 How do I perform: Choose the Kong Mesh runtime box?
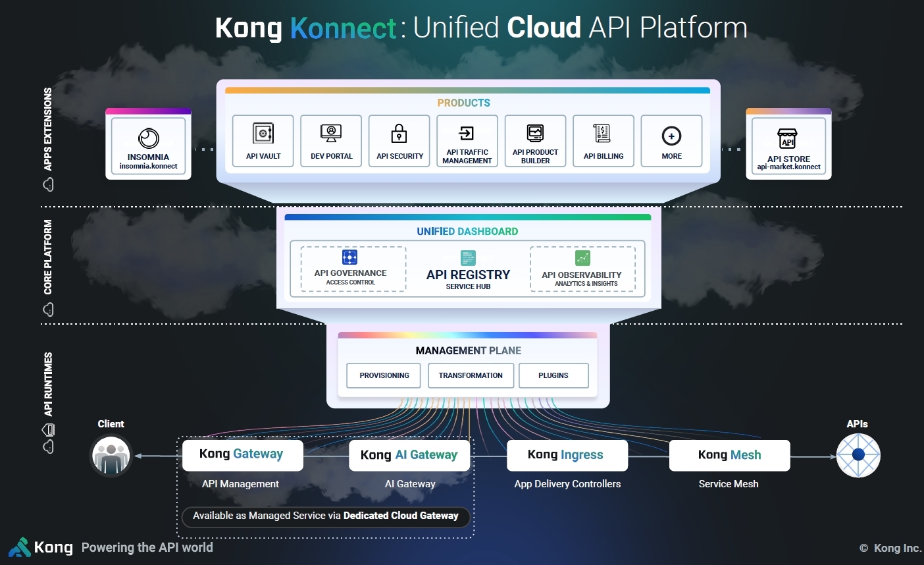click(729, 455)
